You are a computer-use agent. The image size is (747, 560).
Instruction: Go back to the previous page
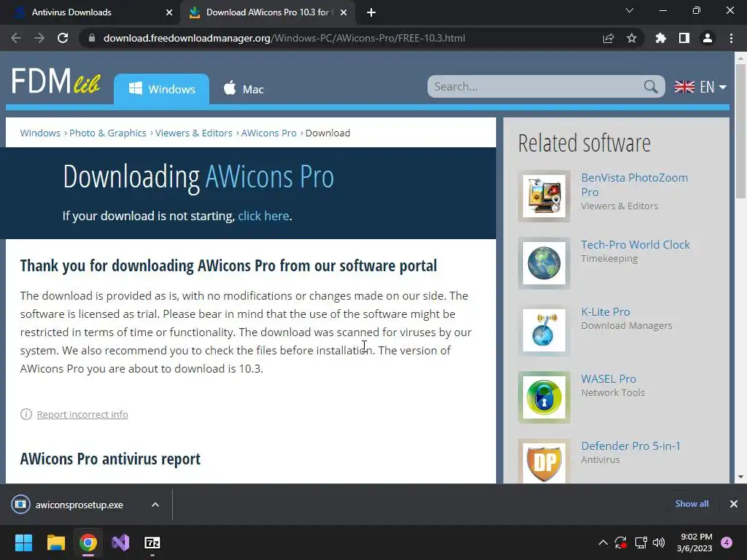(x=16, y=38)
